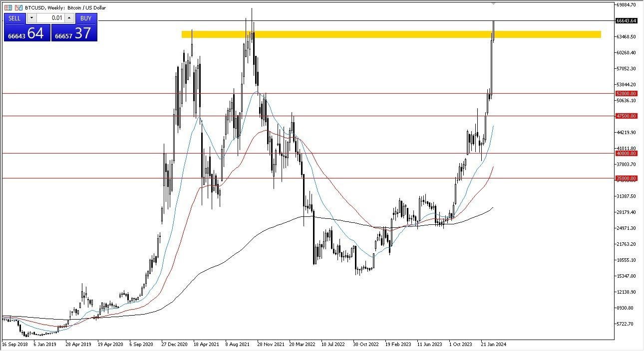Click inside the 0.01 volume input field
Screen dimensions: 644x351
[x=50, y=18]
